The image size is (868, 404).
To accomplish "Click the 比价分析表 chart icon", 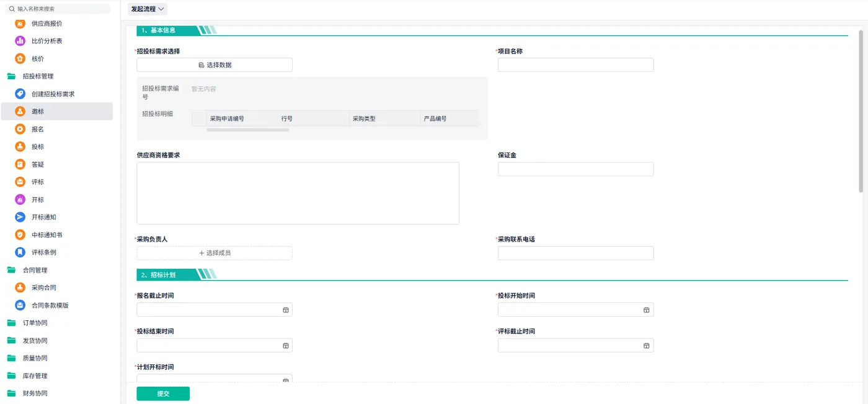I will [x=20, y=41].
